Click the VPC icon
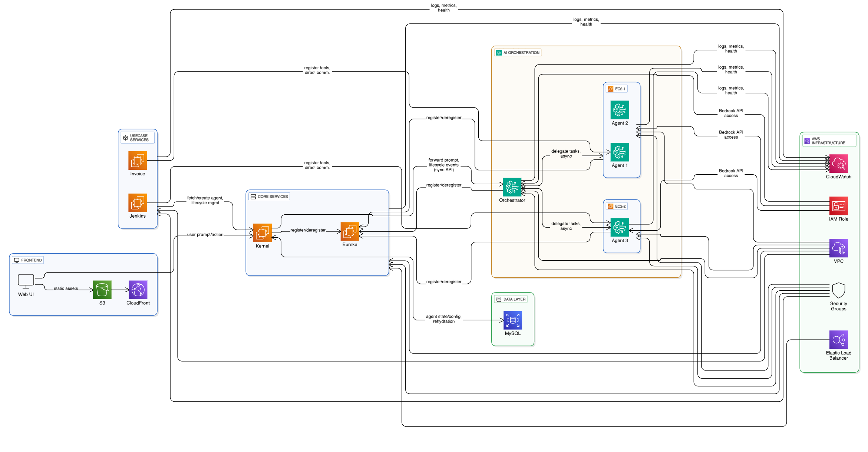Screen dimensions: 868x452 coord(838,248)
